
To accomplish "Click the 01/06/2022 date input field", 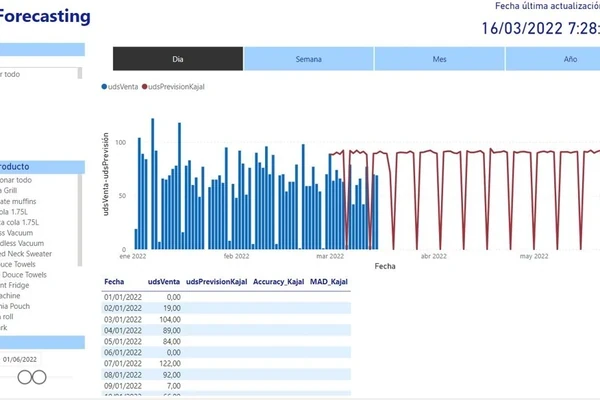I will (21, 359).
